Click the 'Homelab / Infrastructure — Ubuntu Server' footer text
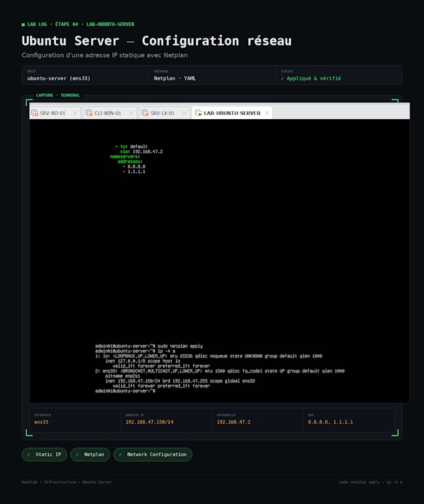This screenshot has height=504, width=424. pyautogui.click(x=67, y=482)
